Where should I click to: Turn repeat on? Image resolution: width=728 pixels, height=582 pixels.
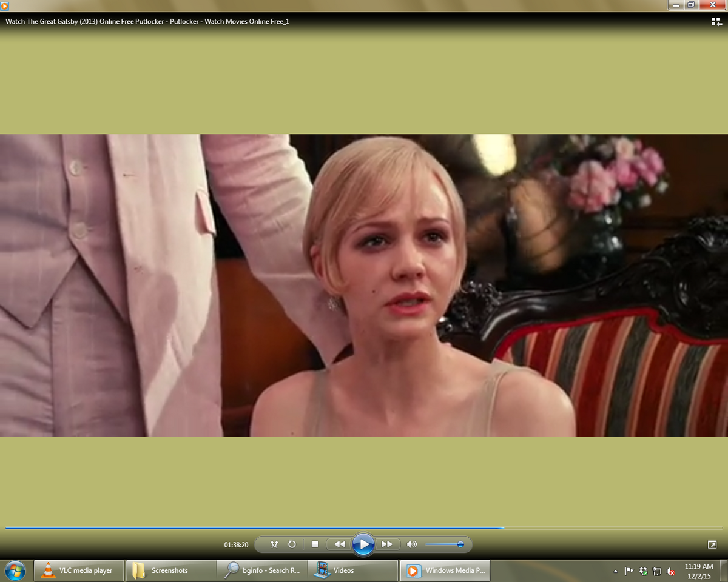pos(292,544)
